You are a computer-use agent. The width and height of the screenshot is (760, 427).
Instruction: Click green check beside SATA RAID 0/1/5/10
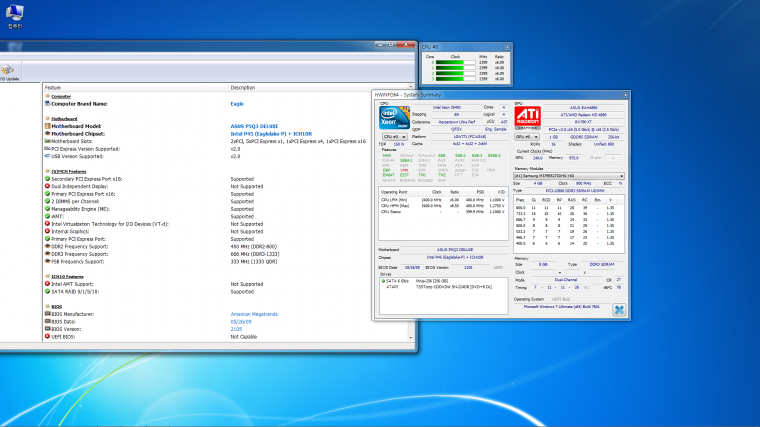[x=48, y=291]
